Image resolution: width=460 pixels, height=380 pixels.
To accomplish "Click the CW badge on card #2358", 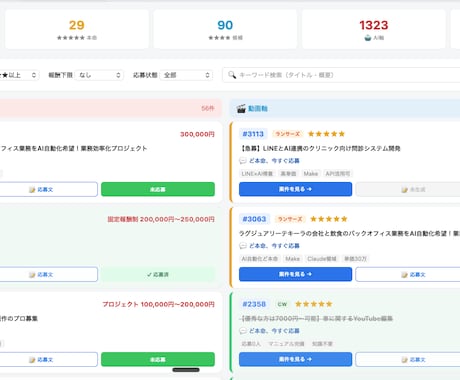I will pos(282,304).
